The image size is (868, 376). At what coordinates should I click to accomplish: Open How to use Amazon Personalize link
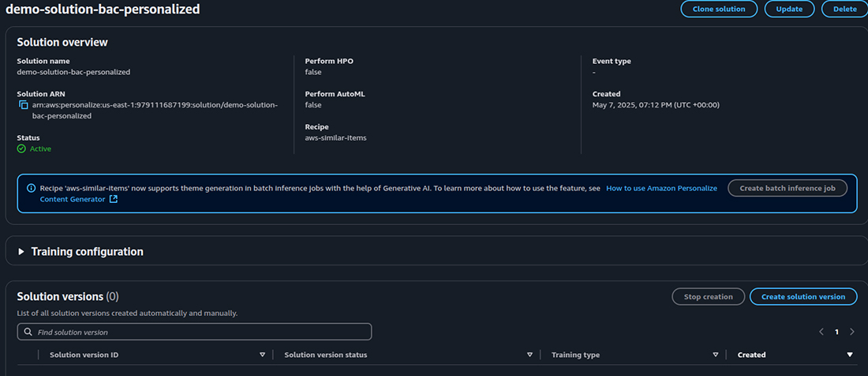(661, 188)
